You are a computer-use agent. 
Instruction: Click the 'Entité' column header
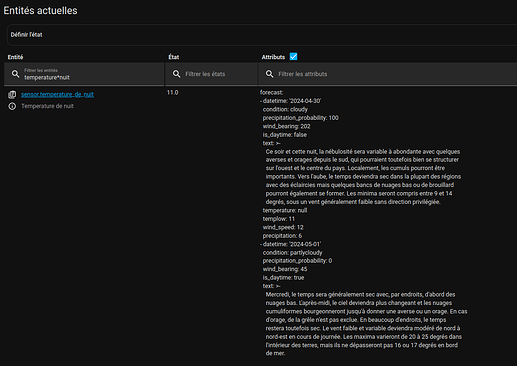point(16,57)
